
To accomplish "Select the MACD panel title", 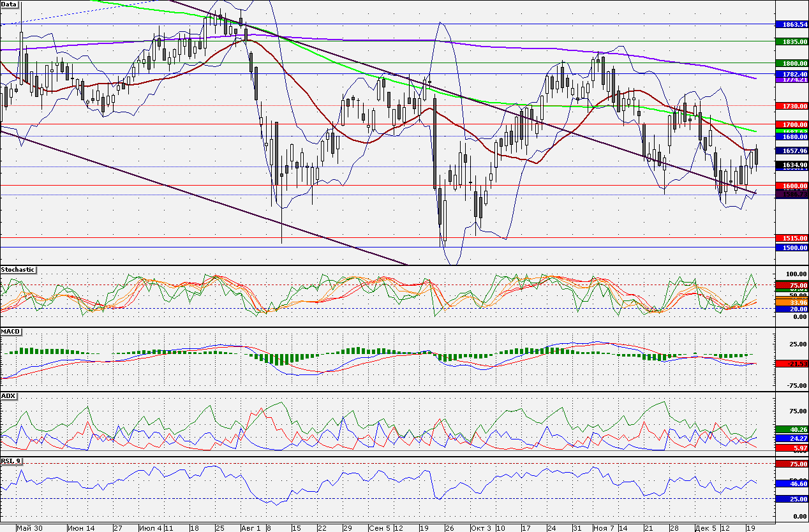I will pyautogui.click(x=10, y=332).
